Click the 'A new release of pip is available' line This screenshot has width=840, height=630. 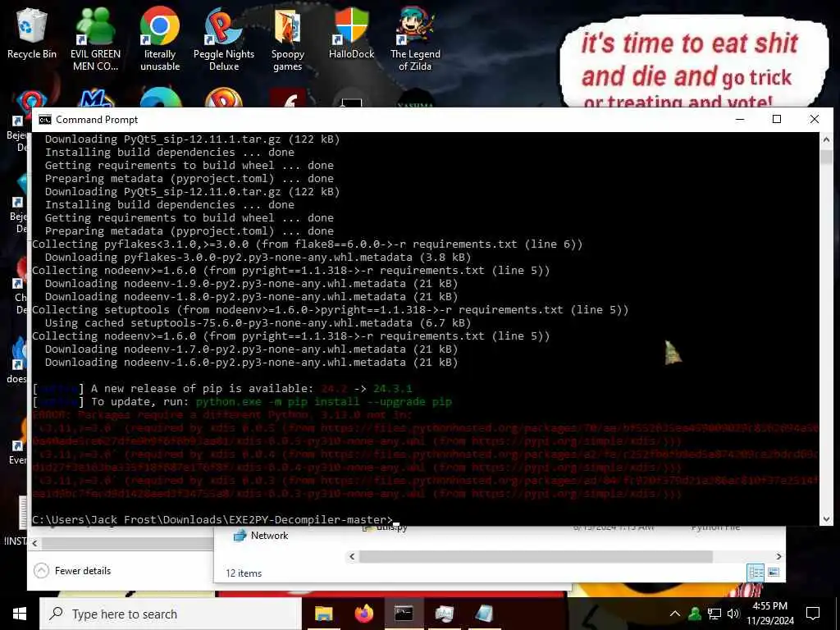[x=222, y=388]
